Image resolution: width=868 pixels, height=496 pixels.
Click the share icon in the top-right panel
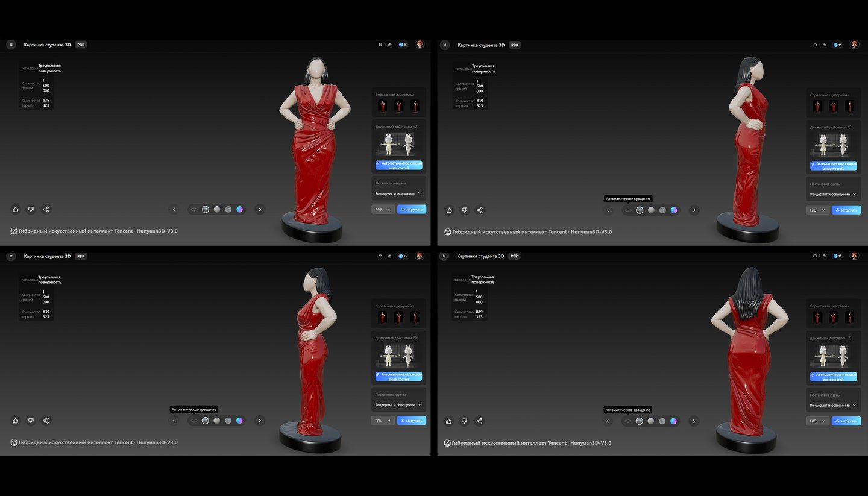coord(480,210)
